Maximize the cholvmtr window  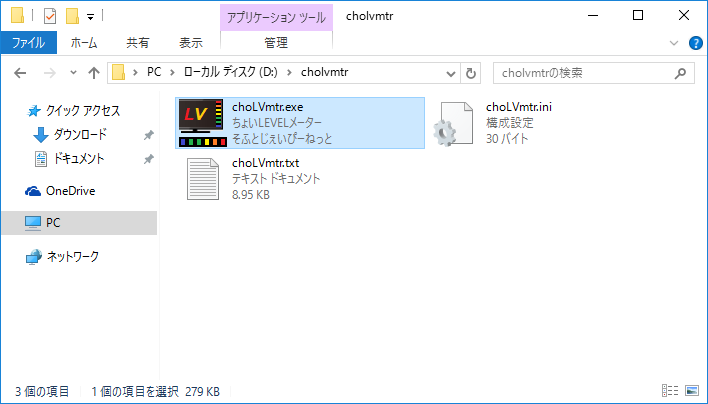point(638,15)
